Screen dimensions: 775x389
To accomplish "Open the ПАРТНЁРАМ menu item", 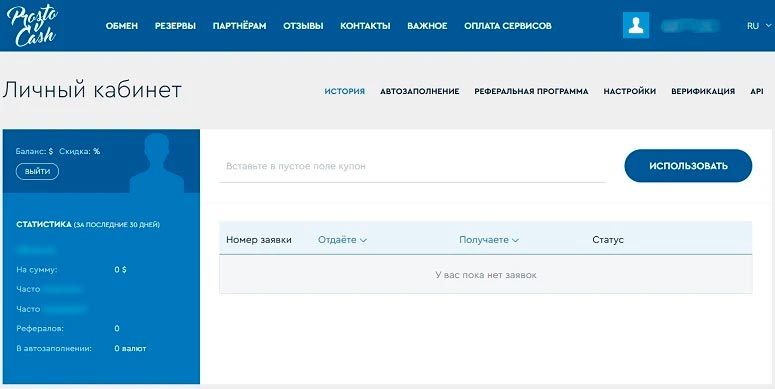I will pyautogui.click(x=239, y=26).
